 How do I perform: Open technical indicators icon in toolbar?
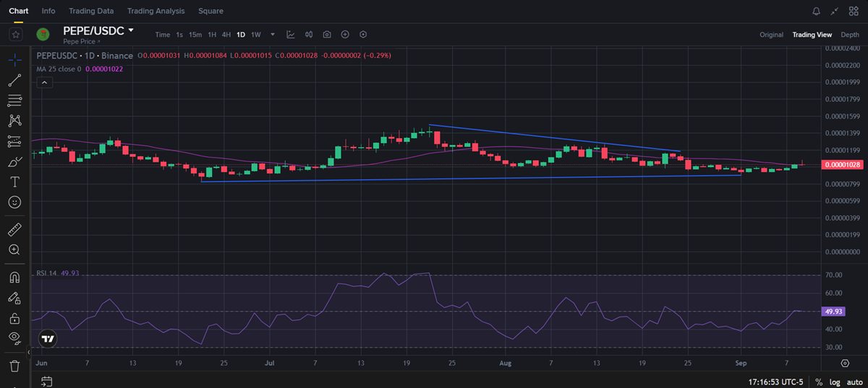(x=291, y=35)
